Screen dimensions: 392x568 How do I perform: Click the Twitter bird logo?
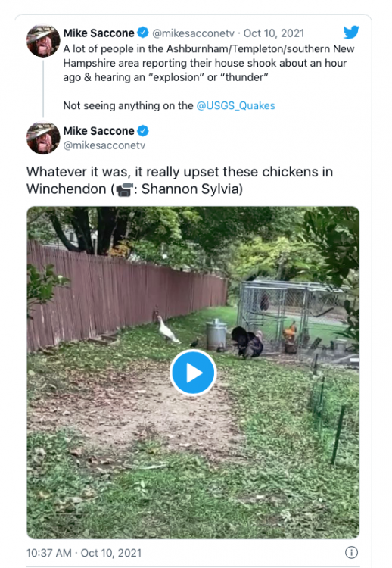point(351,33)
